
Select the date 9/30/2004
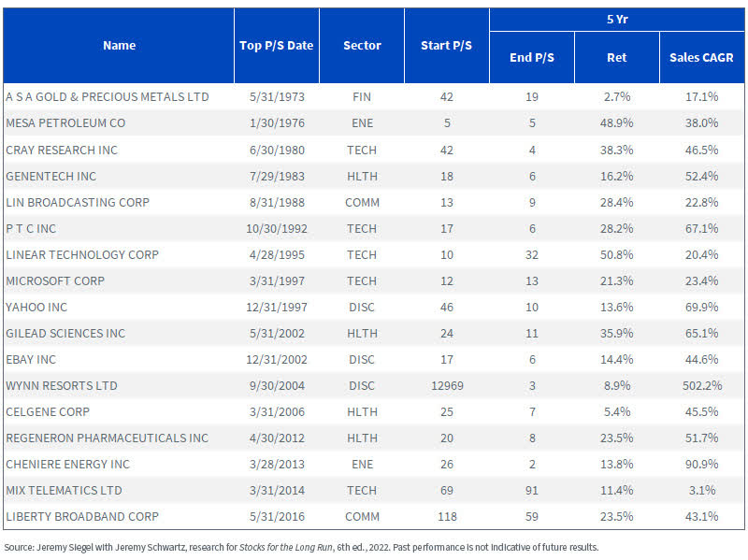coord(277,386)
